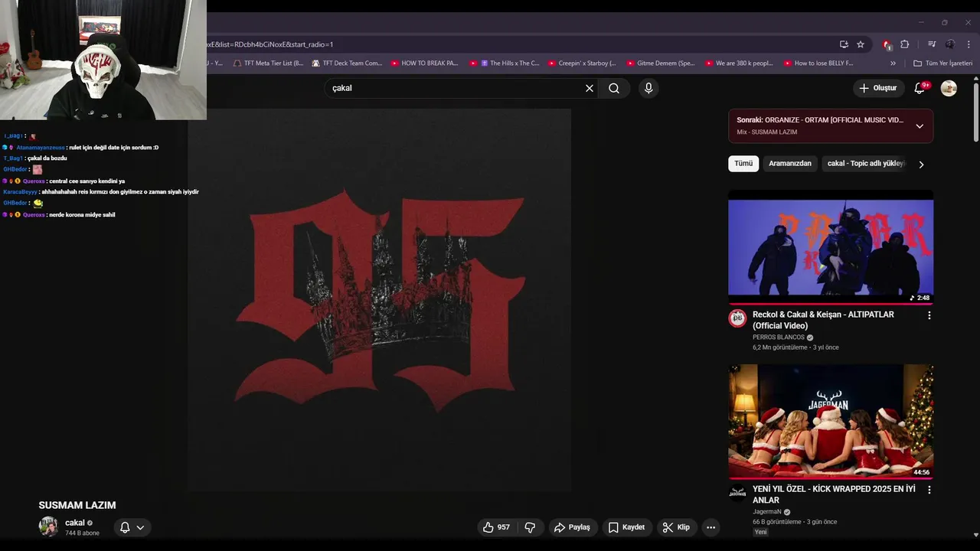Screen dimensions: 980x551
Task: Click the 744 B abone subscriber count
Action: click(x=83, y=533)
